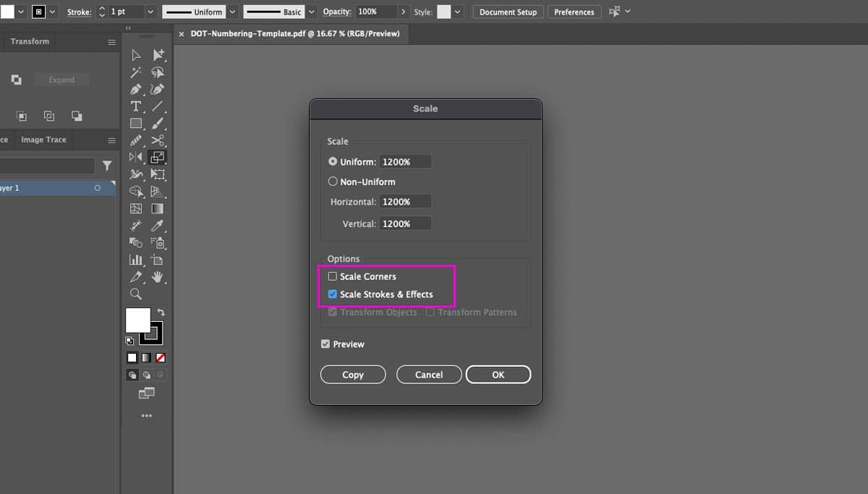Open Preferences button
The width and height of the screenshot is (868, 494).
[574, 12]
